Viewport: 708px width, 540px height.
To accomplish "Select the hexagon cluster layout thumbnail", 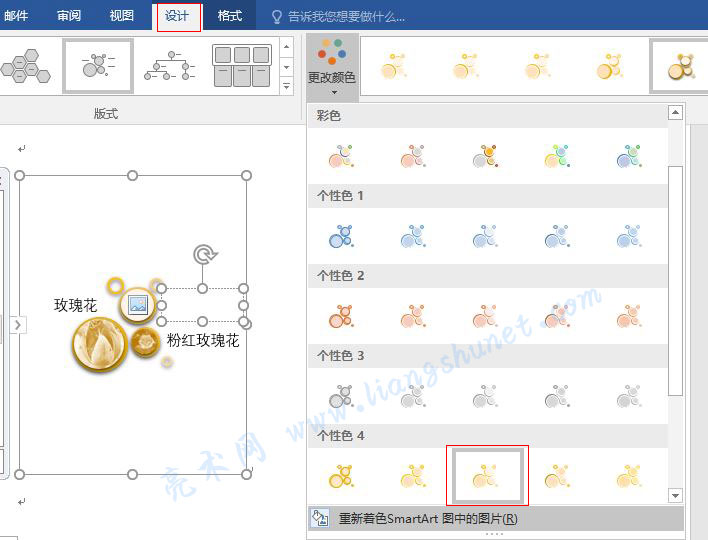I will coord(25,67).
